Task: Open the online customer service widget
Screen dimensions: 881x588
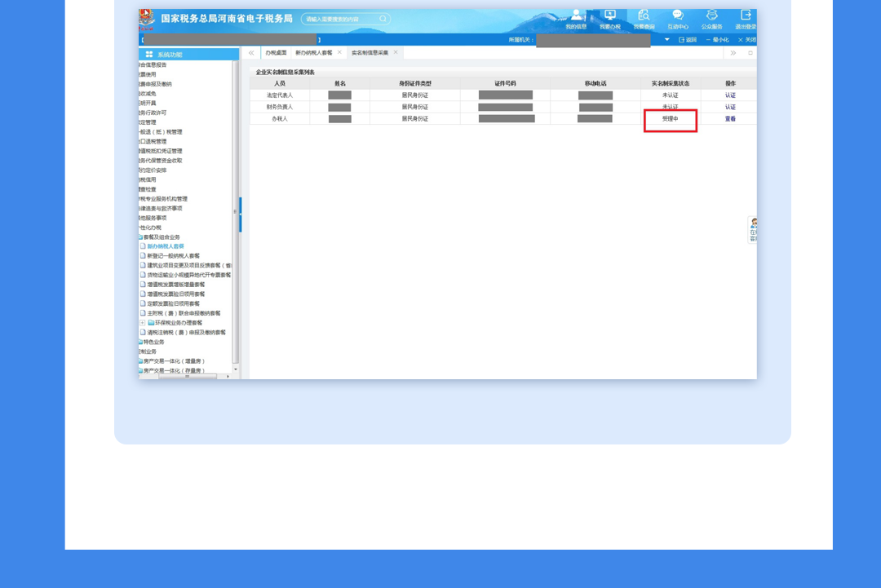Action: 753,230
